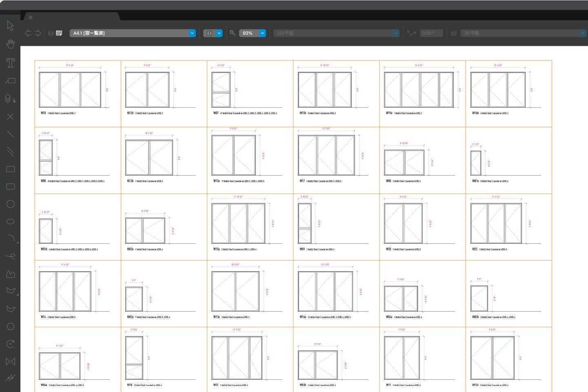This screenshot has height=392, width=588.
Task: Activate the Rotate tool
Action: (x=11, y=344)
